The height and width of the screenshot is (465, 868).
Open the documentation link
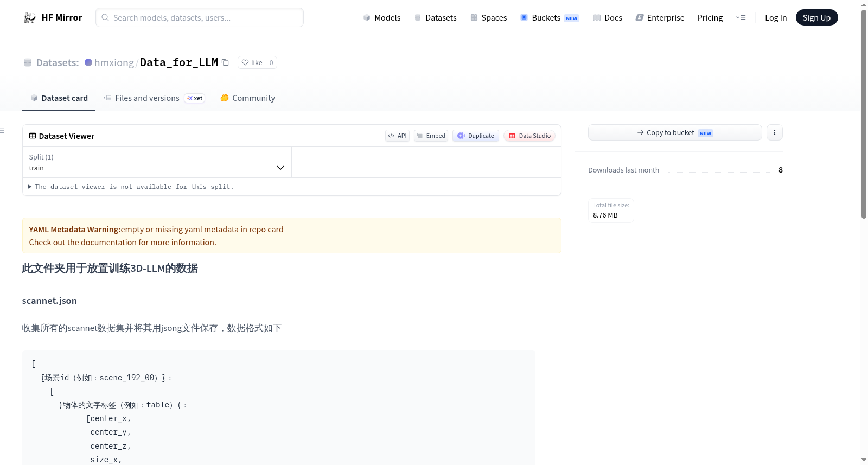point(108,243)
